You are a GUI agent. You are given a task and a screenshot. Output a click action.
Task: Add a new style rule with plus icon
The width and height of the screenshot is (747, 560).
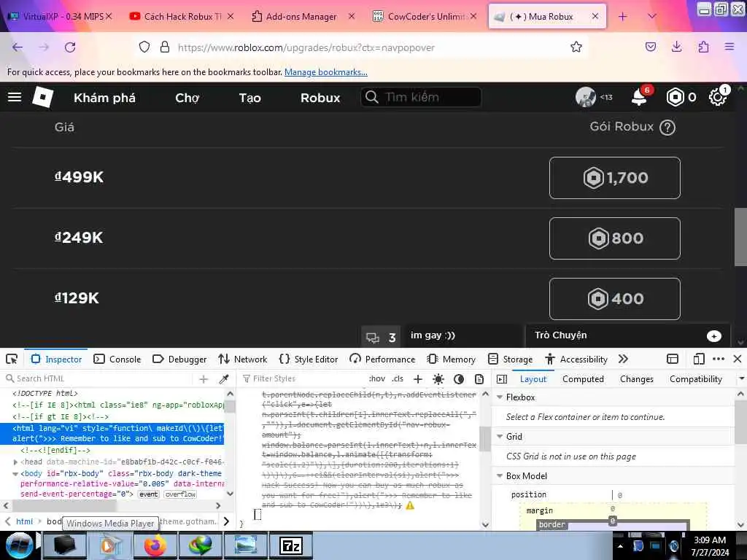[x=418, y=379]
